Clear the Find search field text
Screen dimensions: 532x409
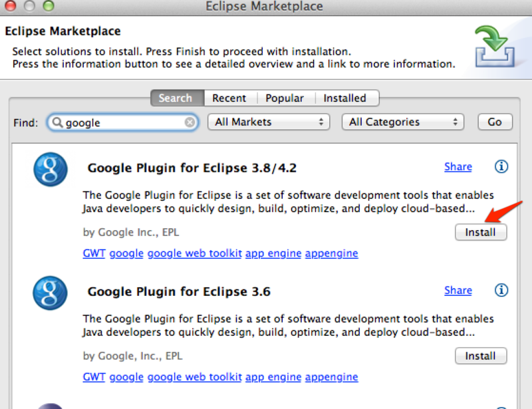(x=190, y=122)
